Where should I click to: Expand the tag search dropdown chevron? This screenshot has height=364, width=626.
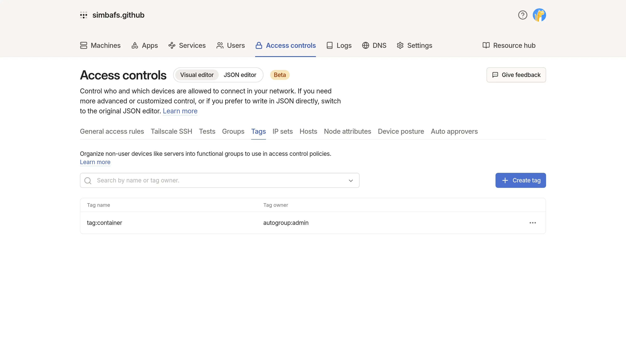(x=351, y=181)
